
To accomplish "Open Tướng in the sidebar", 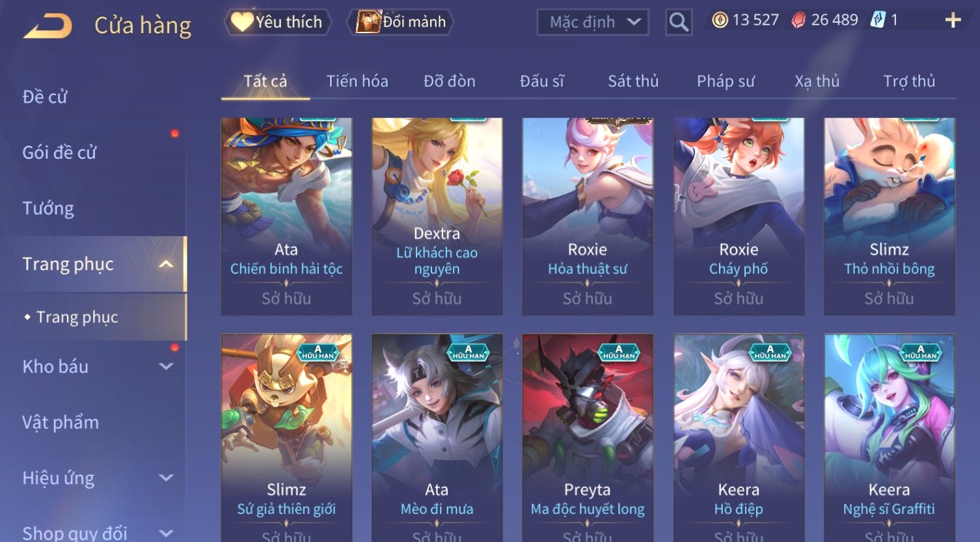I will point(48,208).
